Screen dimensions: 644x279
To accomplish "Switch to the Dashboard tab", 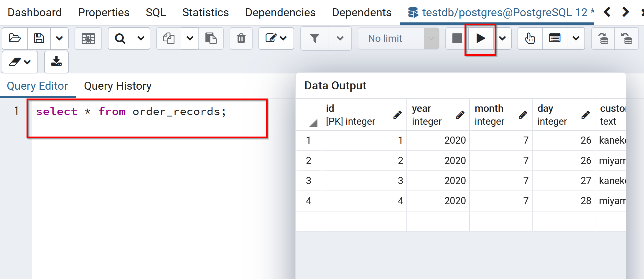I will click(x=34, y=12).
